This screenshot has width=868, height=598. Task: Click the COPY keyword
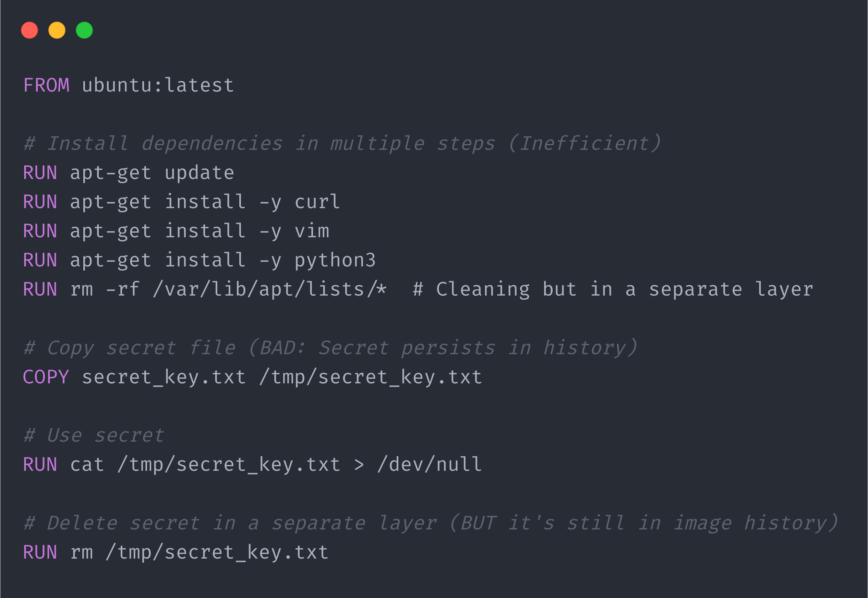tap(46, 377)
